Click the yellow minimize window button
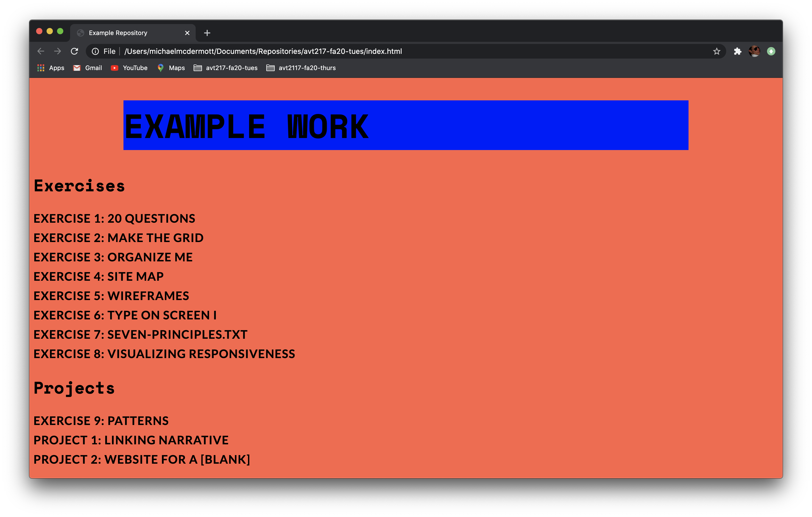Viewport: 812px width, 517px height. point(49,31)
